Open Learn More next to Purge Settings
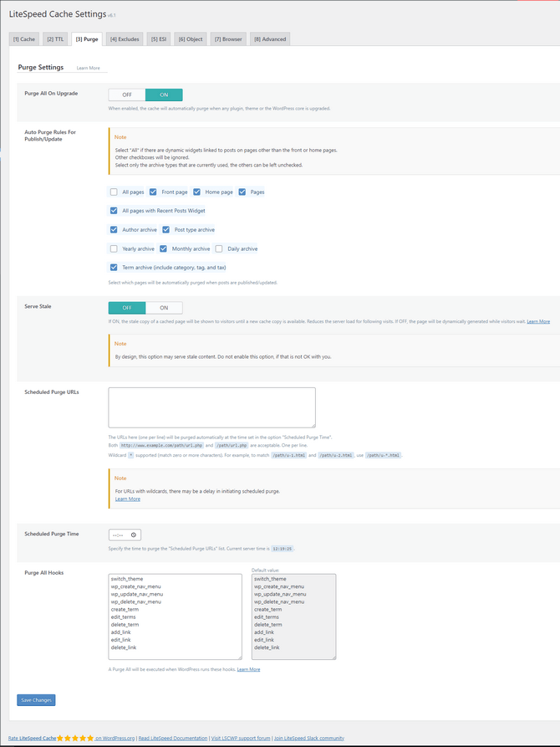This screenshot has width=560, height=747. tap(89, 68)
